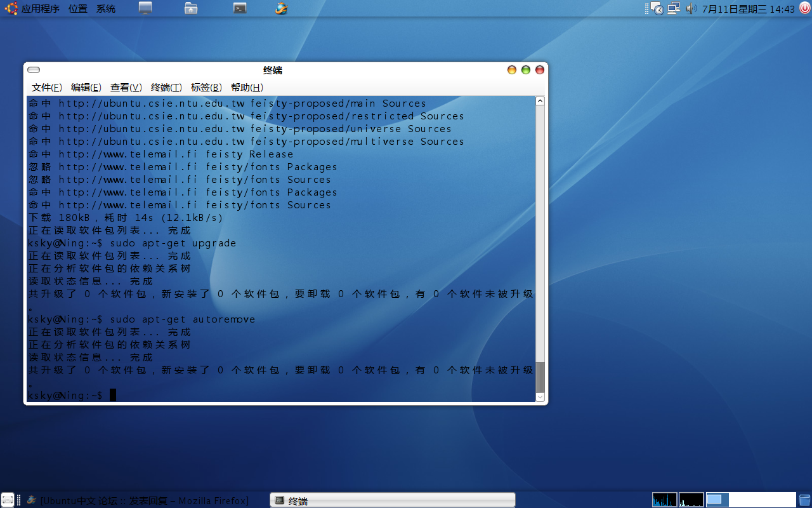Open the home folder launcher in top panel
Screen dimensions: 812x508
coord(191,8)
